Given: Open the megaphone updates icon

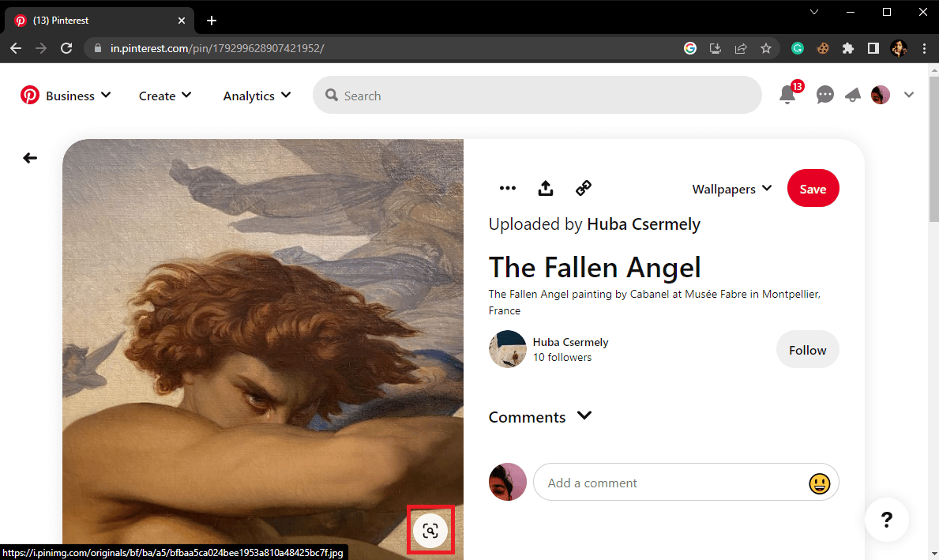Looking at the screenshot, I should [853, 96].
